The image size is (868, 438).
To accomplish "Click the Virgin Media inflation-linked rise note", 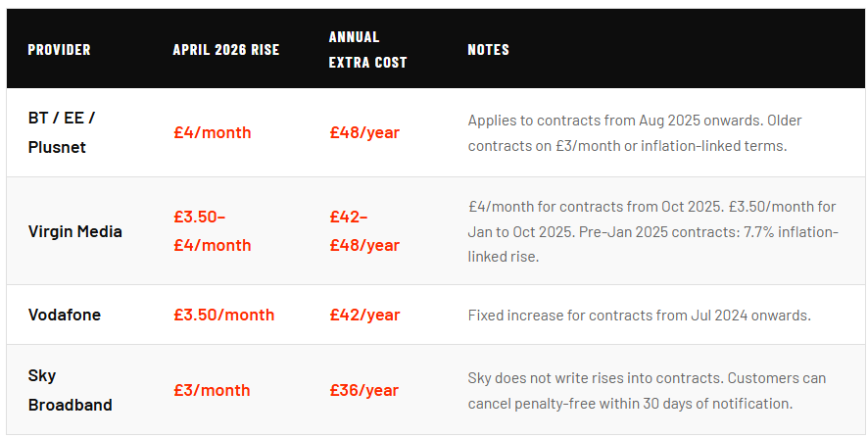I will [x=652, y=231].
